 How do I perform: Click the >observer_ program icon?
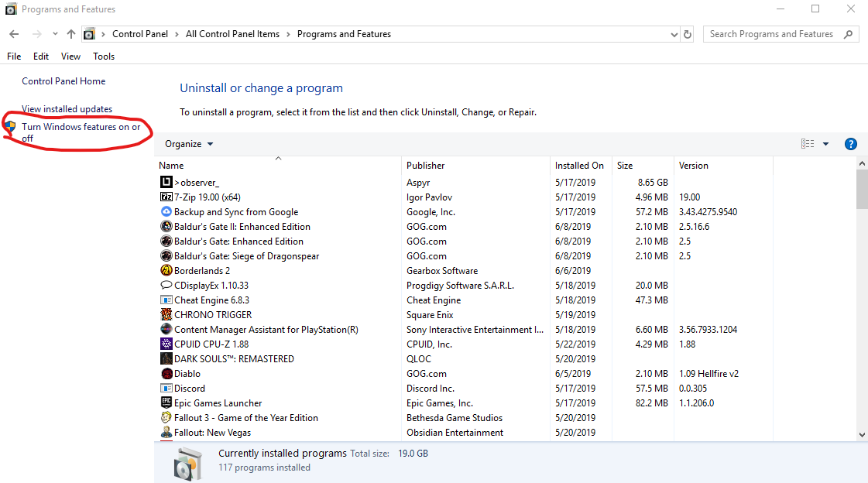point(166,182)
